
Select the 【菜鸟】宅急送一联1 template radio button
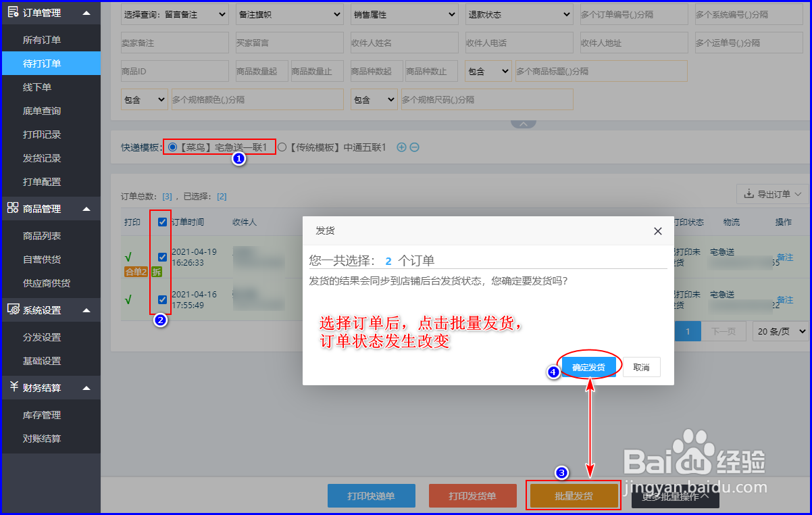point(174,146)
